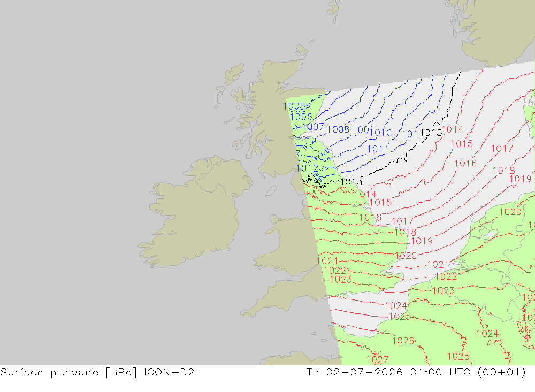Viewport: 535px width, 392px height.
Task: Click the blue 1006 isobar label
Action: point(301,117)
